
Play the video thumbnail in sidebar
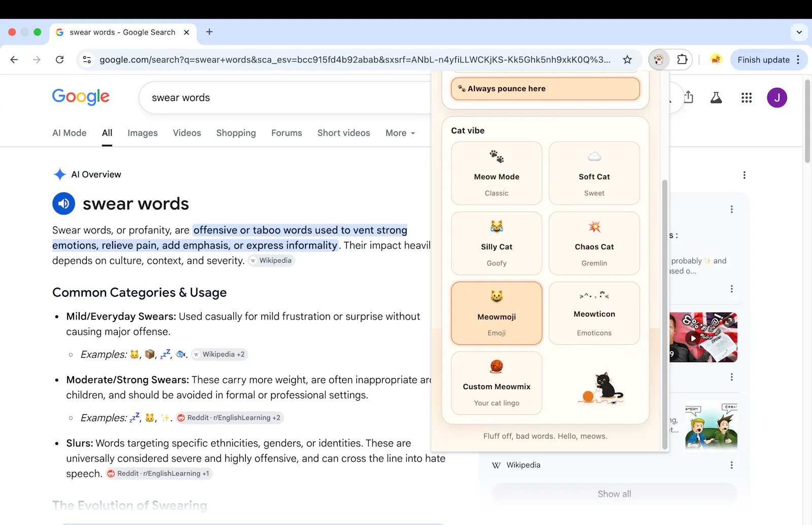pyautogui.click(x=703, y=337)
